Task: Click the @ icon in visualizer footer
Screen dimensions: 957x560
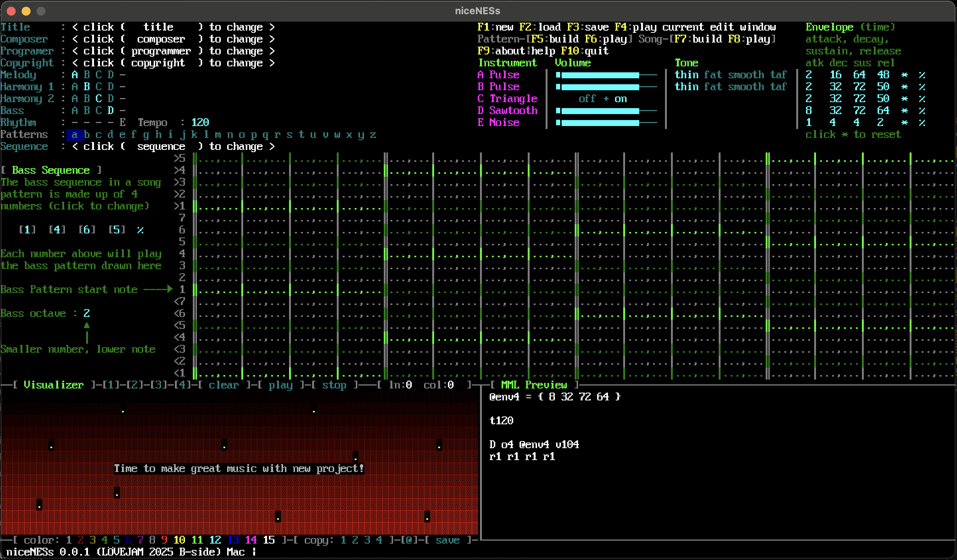Action: 409,540
